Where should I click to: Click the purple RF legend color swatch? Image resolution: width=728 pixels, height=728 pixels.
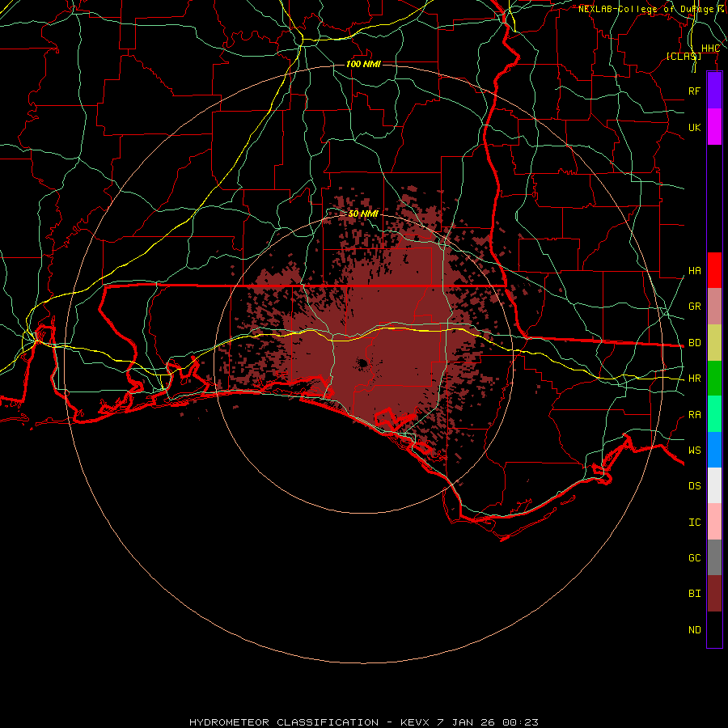click(714, 91)
